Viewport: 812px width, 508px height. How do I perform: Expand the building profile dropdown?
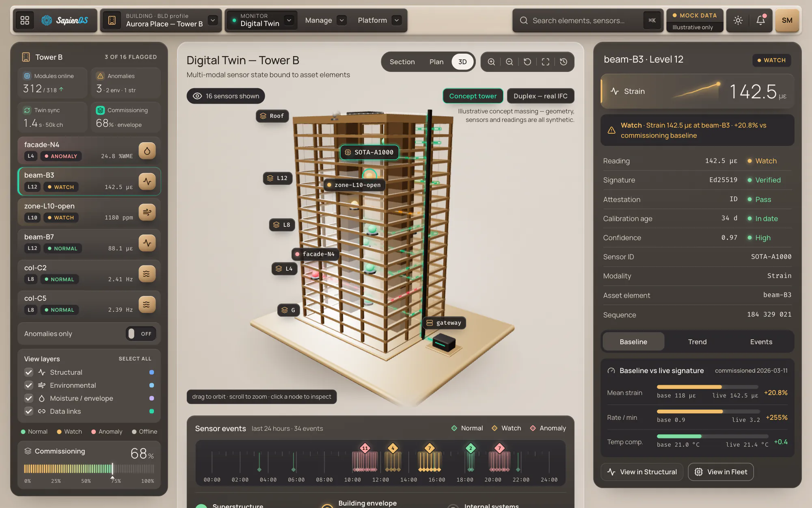point(213,20)
